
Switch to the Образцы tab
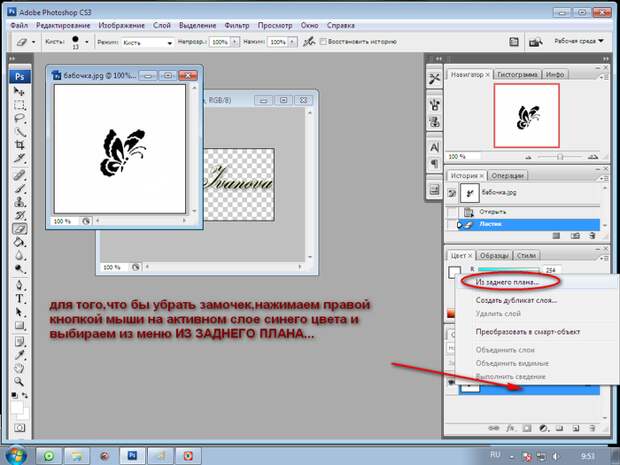(494, 255)
